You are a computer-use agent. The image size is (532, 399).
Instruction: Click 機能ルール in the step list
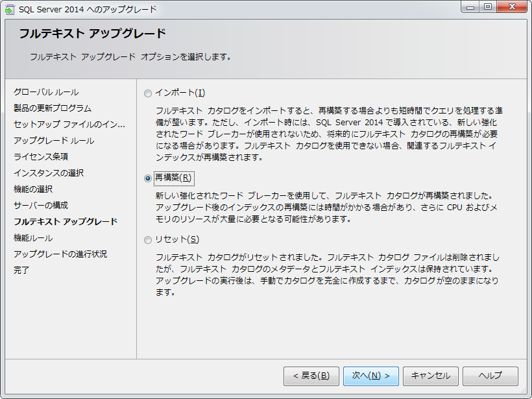33,238
